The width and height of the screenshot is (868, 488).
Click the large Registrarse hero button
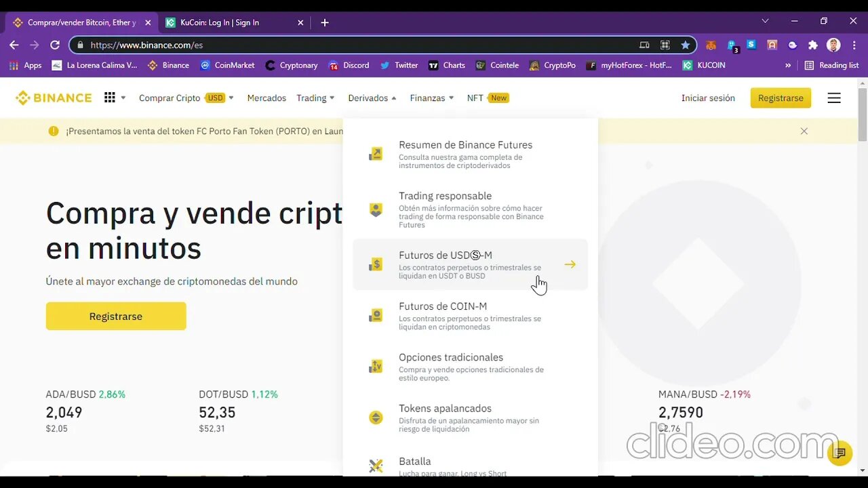[116, 316]
